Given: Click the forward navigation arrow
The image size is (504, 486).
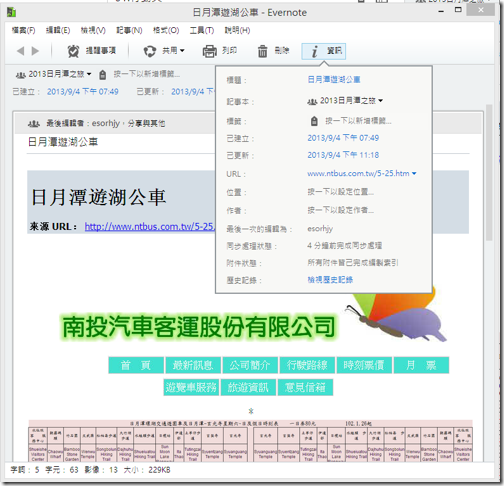Looking at the screenshot, I should pos(35,51).
